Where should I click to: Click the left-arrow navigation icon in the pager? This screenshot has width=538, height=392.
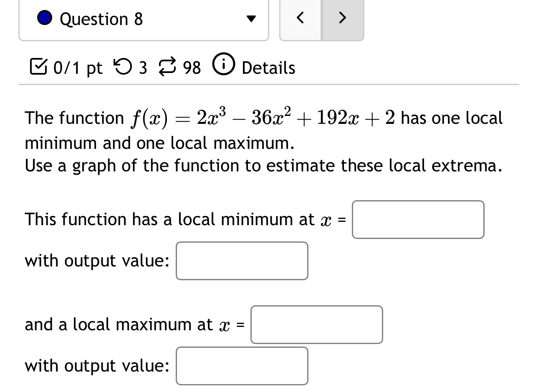pyautogui.click(x=300, y=18)
